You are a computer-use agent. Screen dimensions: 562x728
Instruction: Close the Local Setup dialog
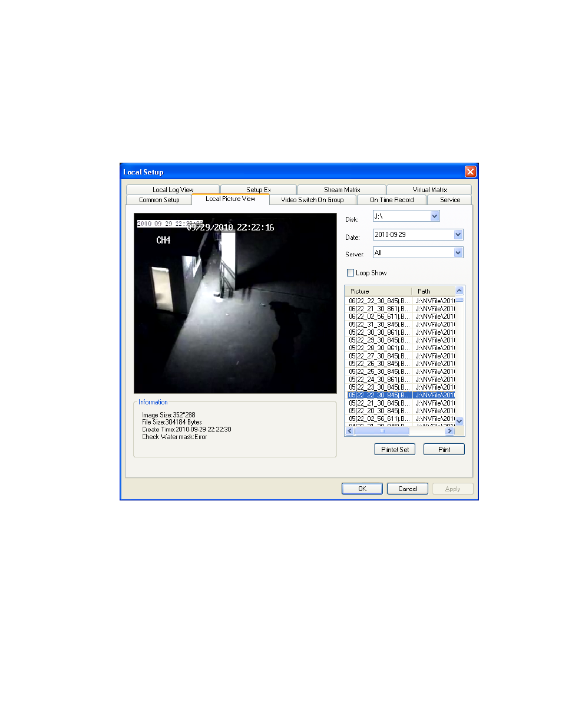tap(470, 172)
